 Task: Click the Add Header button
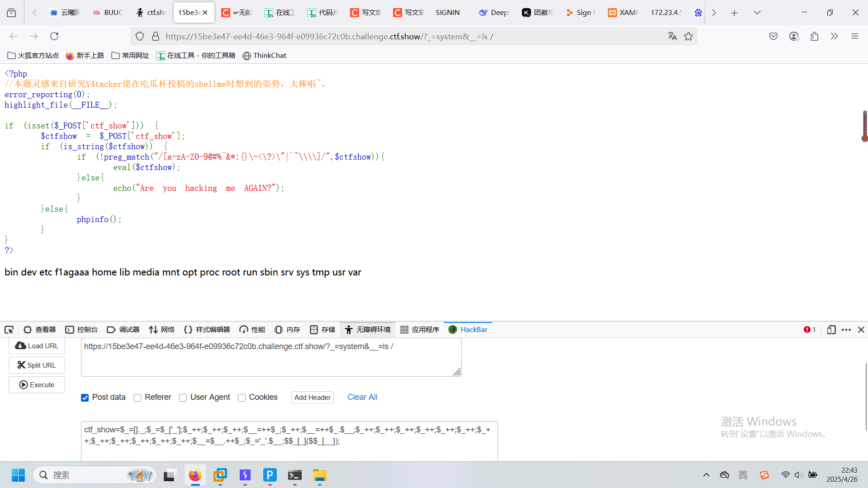point(313,398)
